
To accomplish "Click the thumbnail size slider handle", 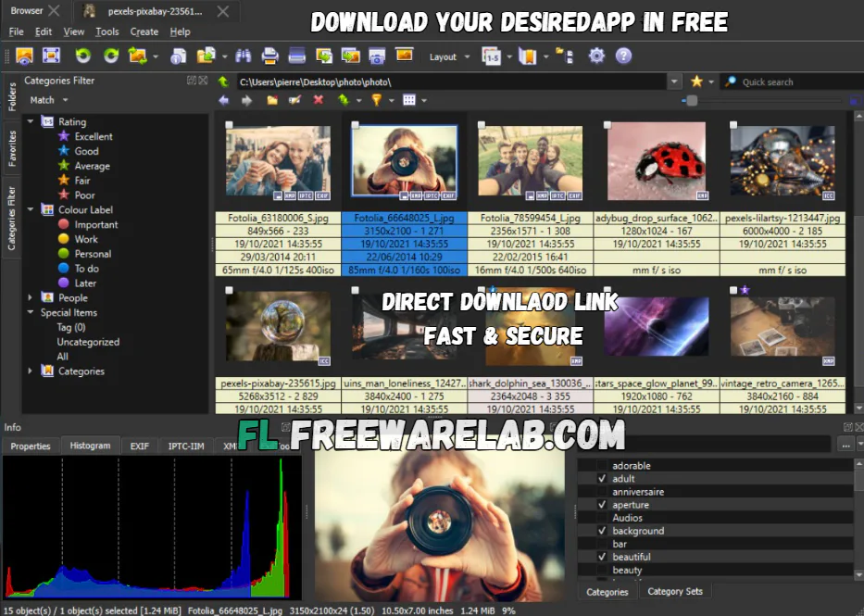I will click(x=692, y=100).
